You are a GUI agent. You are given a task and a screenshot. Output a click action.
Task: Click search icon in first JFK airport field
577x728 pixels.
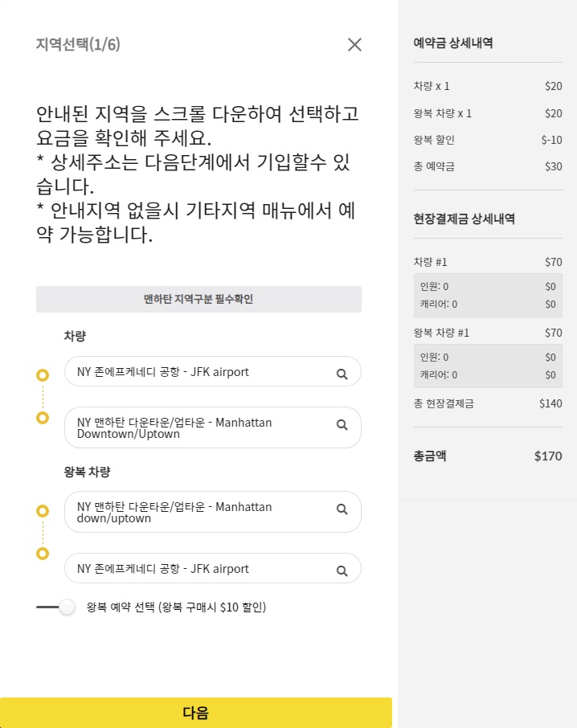[x=342, y=374]
